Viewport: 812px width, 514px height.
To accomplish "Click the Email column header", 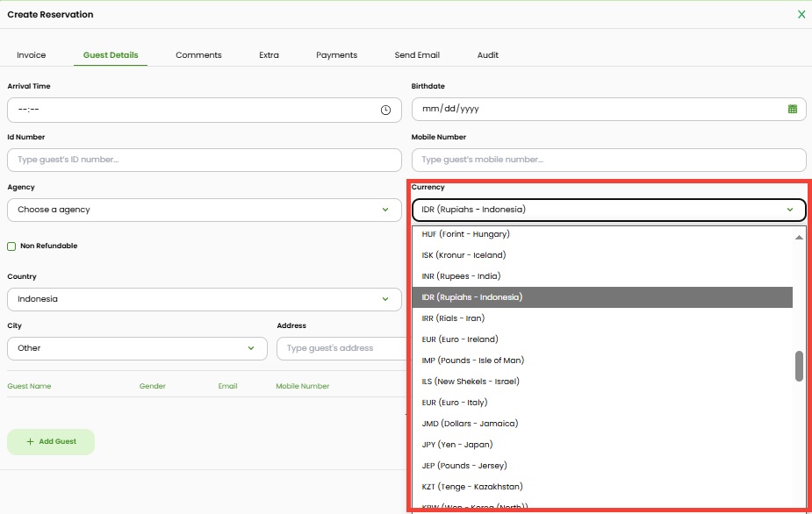I will (227, 386).
